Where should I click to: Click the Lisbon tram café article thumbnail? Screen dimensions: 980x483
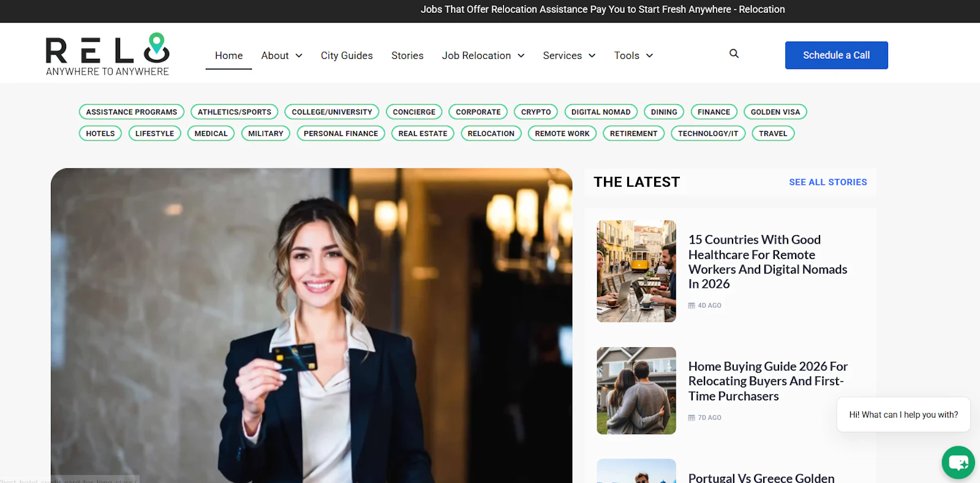coord(636,271)
